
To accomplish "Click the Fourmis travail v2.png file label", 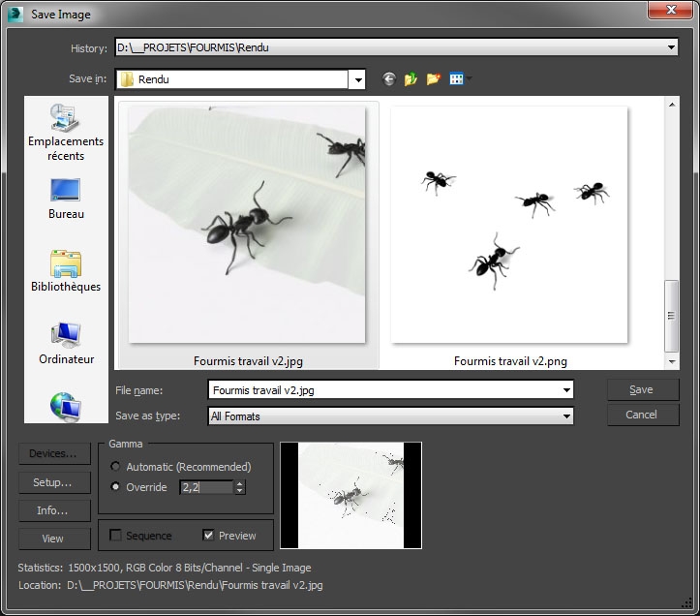I will (x=510, y=361).
